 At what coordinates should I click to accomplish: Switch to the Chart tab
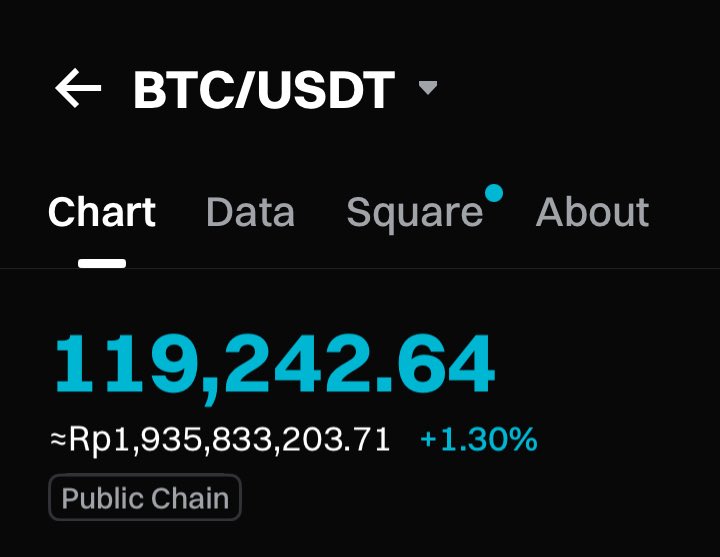[102, 212]
